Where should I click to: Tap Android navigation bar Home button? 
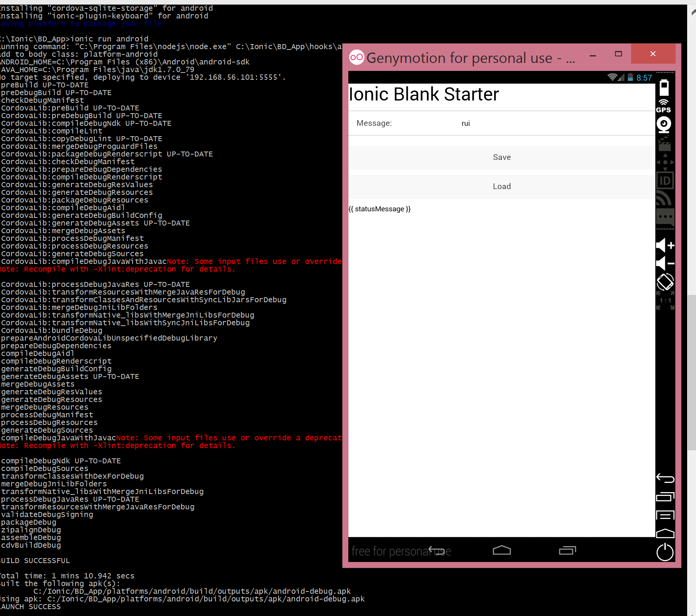tap(501, 550)
